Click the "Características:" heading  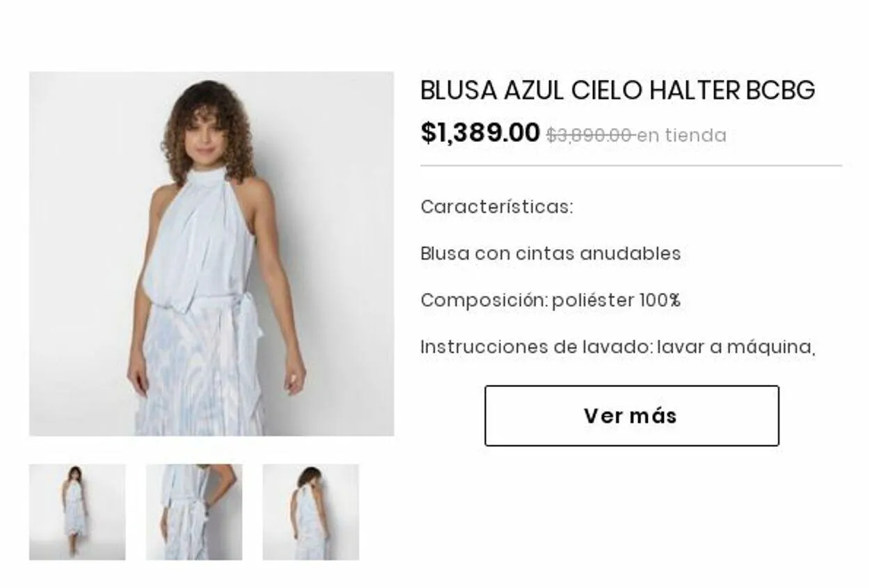coord(496,207)
